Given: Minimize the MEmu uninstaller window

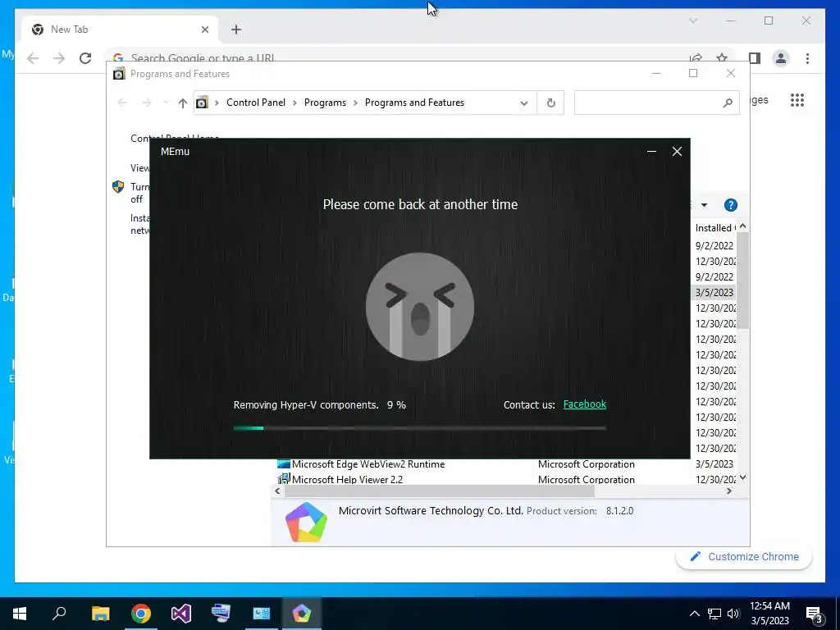Looking at the screenshot, I should coord(651,152).
